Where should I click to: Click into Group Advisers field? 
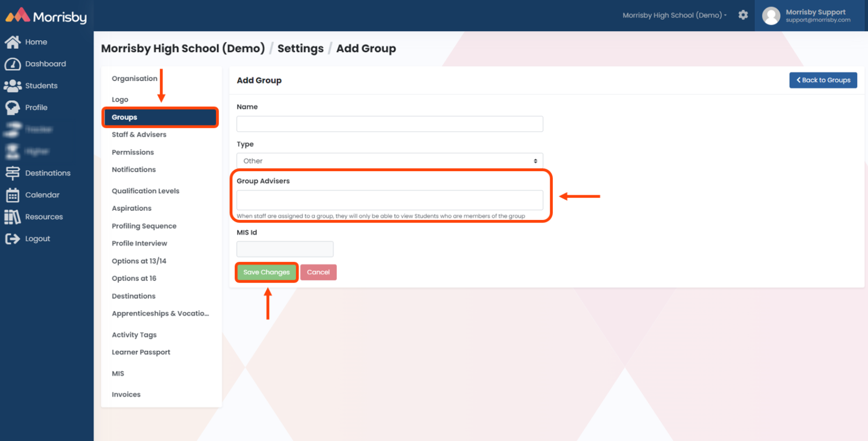pos(390,200)
